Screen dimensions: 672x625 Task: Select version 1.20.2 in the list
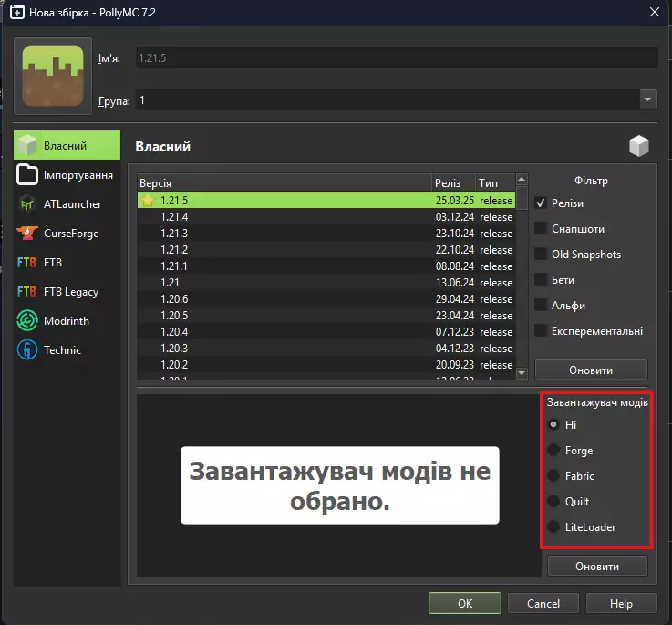326,364
